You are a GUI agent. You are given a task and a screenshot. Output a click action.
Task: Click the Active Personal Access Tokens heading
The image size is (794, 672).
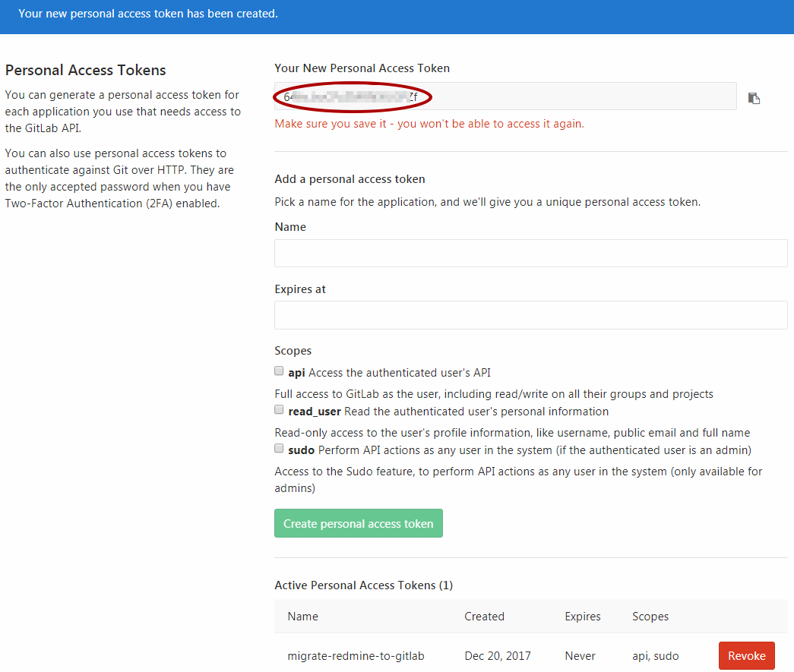363,585
